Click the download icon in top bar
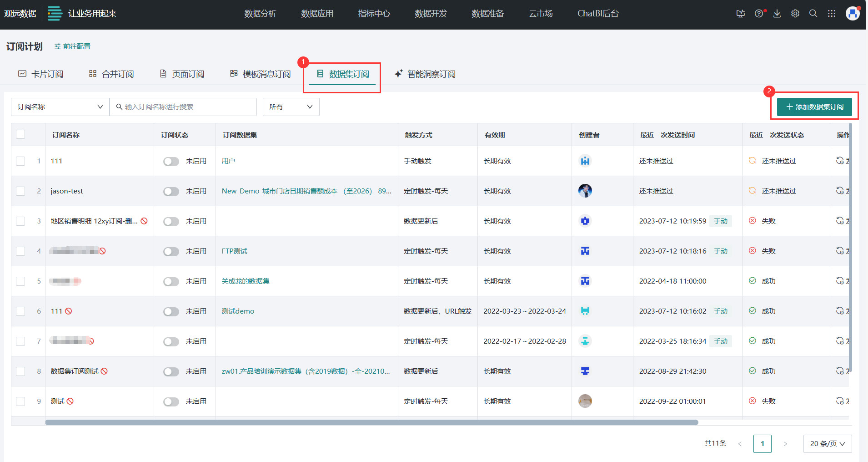 tap(777, 14)
